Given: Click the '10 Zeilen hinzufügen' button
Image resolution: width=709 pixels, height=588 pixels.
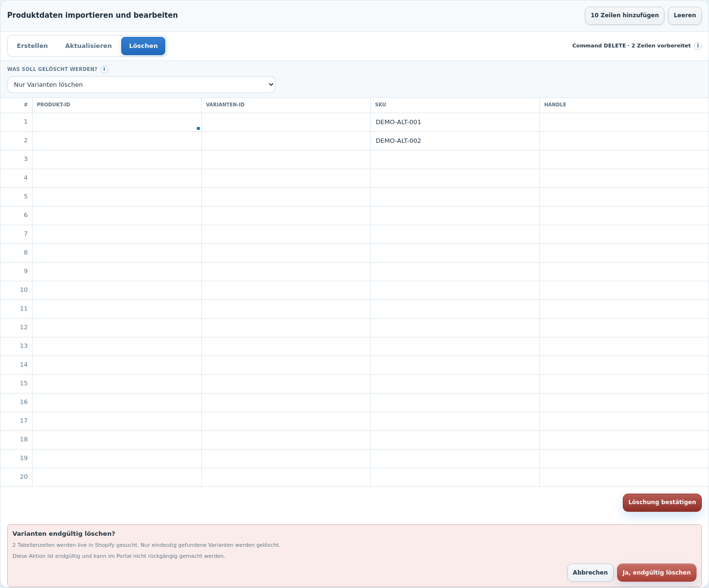Looking at the screenshot, I should (625, 15).
